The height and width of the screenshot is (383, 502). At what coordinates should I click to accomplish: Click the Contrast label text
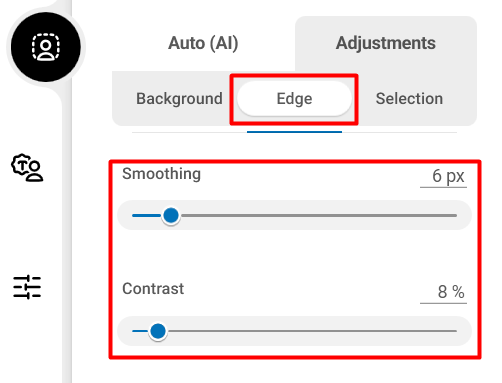153,289
